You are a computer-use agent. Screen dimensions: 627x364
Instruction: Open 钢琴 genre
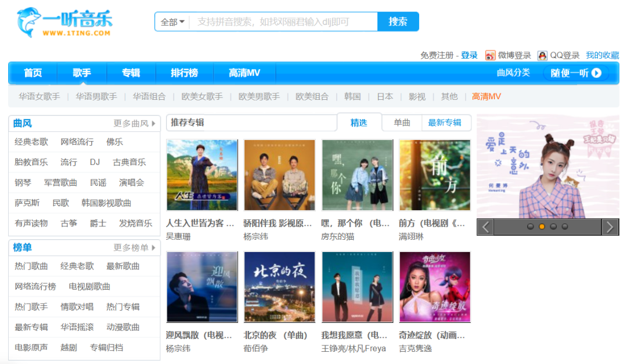tap(23, 182)
